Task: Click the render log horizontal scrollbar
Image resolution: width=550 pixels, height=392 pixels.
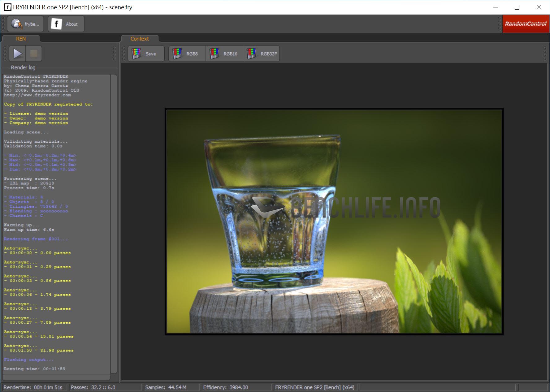Action: 56,377
